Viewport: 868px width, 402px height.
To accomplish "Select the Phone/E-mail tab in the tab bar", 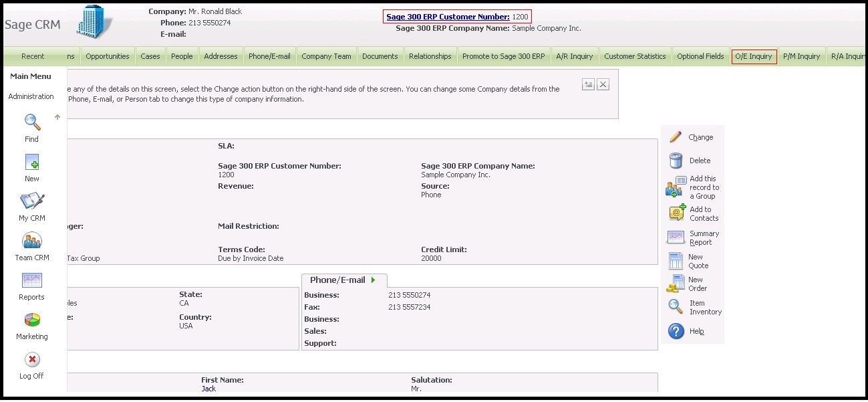I will pos(269,56).
